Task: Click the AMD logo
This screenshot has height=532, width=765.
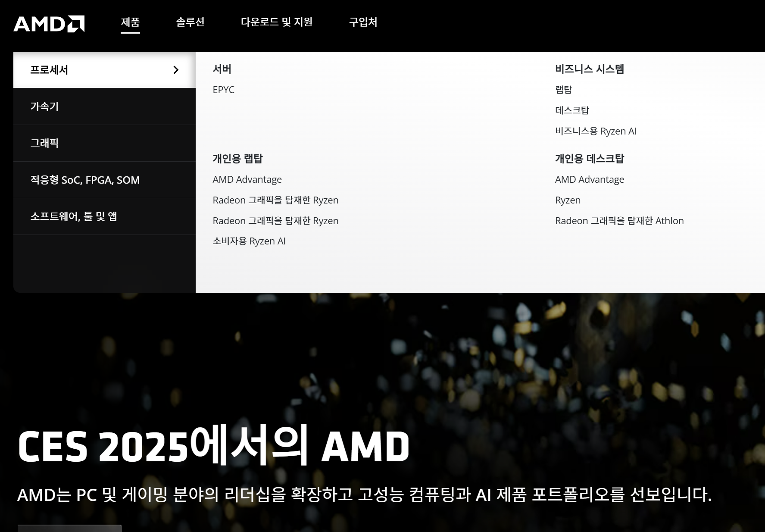Action: pyautogui.click(x=49, y=24)
